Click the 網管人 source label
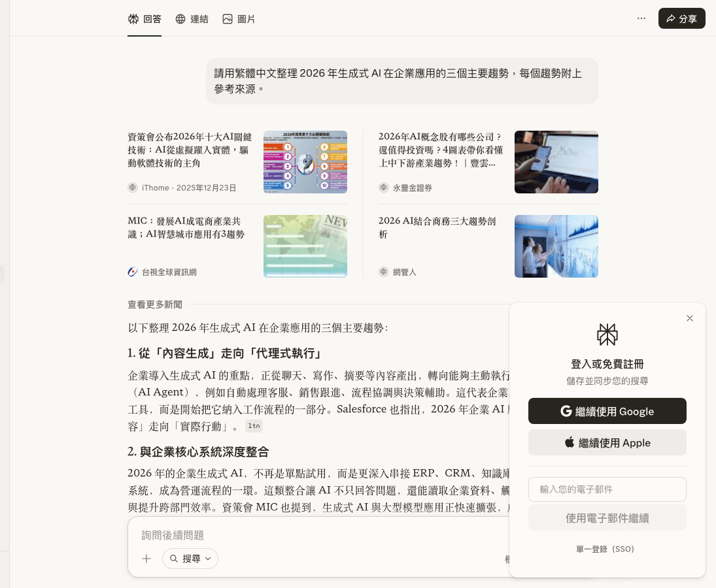 [x=405, y=272]
